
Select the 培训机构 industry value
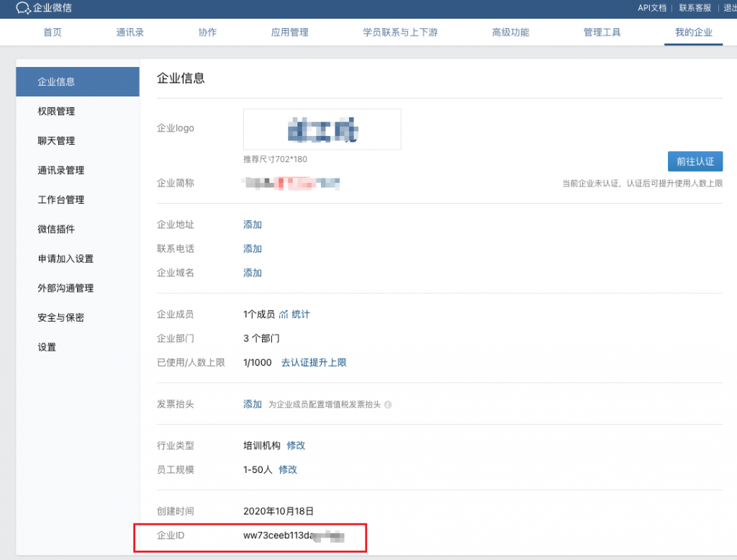[262, 446]
